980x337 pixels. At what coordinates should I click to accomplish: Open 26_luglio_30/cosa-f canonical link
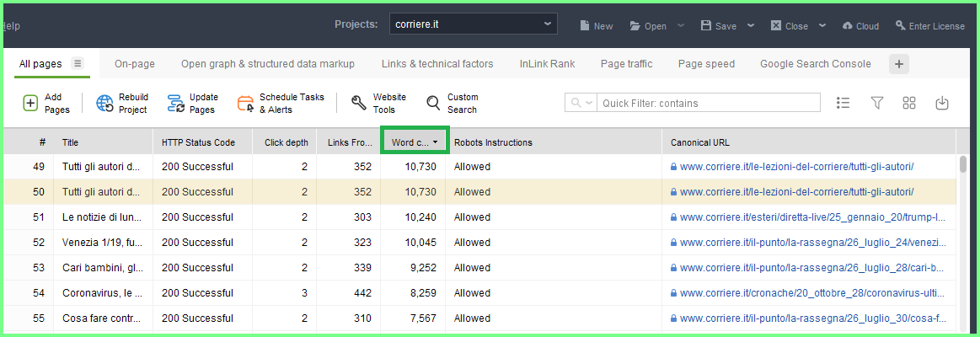pyautogui.click(x=812, y=318)
